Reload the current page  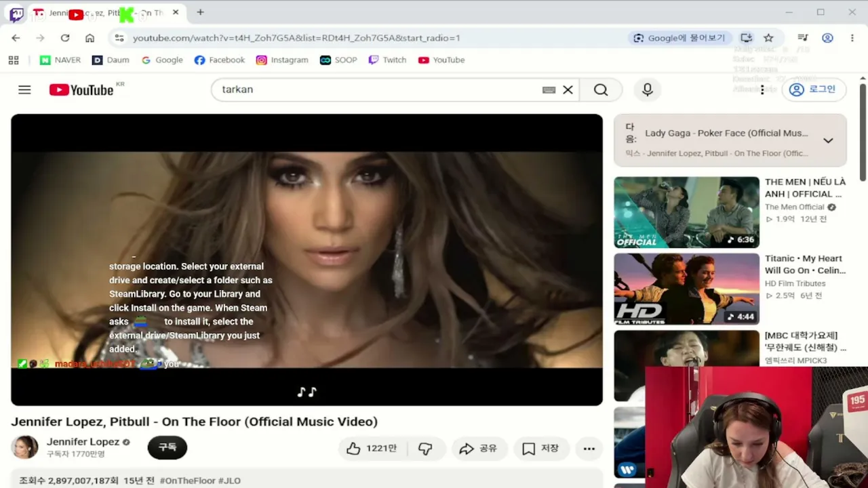coord(65,38)
